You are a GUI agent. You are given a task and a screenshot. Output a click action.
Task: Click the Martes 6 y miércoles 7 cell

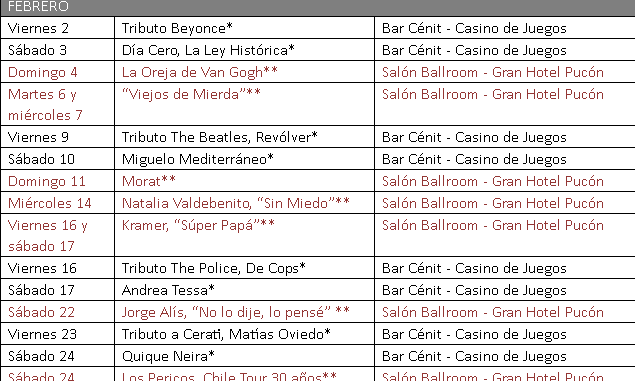[58, 104]
